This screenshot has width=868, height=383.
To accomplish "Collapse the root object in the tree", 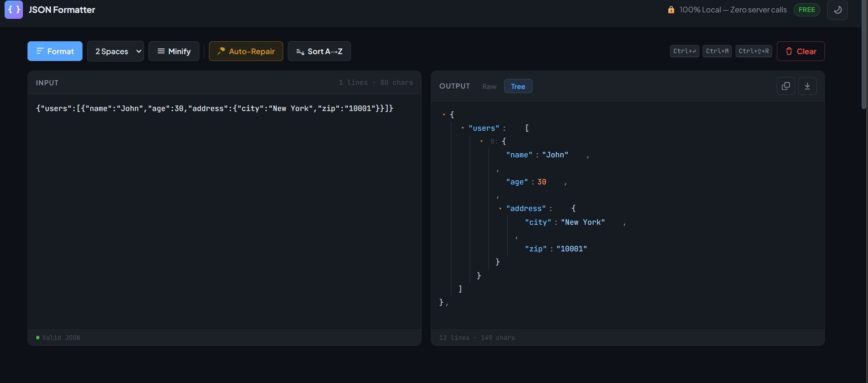I will pos(444,115).
